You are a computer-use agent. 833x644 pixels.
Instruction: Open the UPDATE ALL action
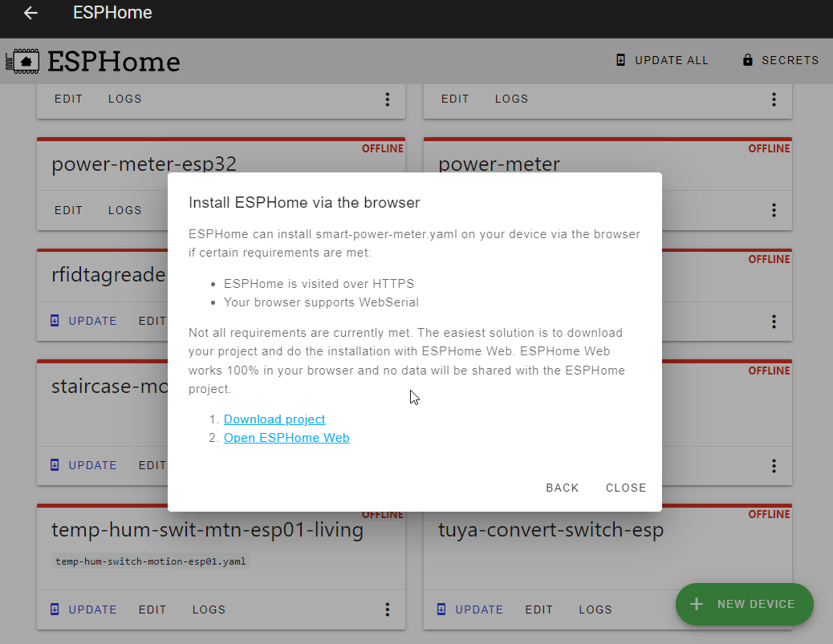(662, 60)
